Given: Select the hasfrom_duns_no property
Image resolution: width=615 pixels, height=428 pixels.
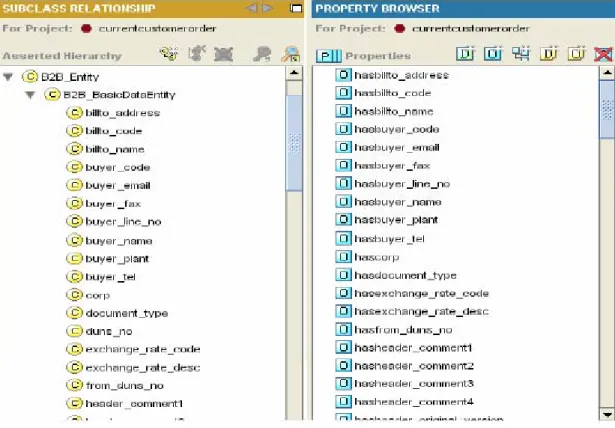Looking at the screenshot, I should tap(403, 330).
